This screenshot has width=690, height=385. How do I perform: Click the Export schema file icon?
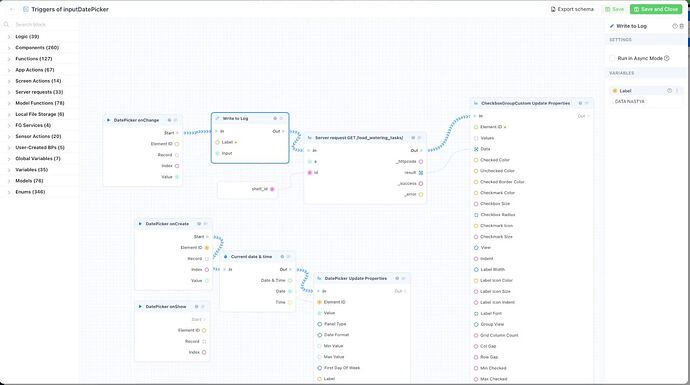[553, 9]
